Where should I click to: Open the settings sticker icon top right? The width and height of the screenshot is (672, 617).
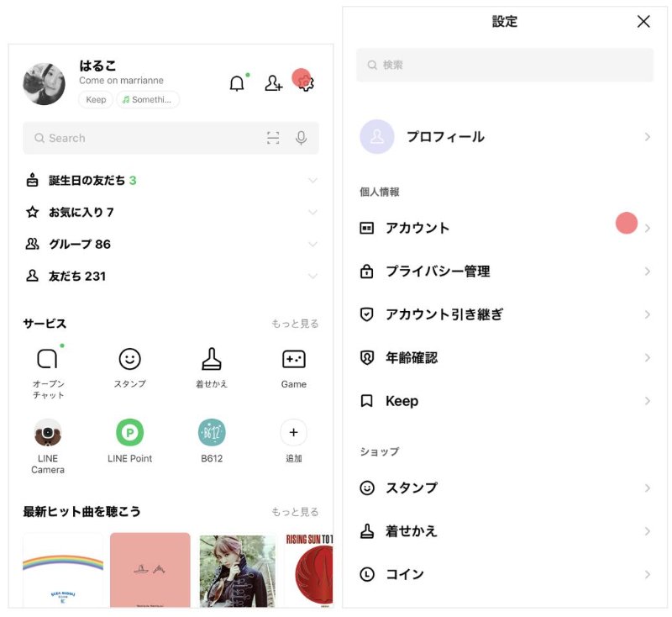[x=304, y=82]
